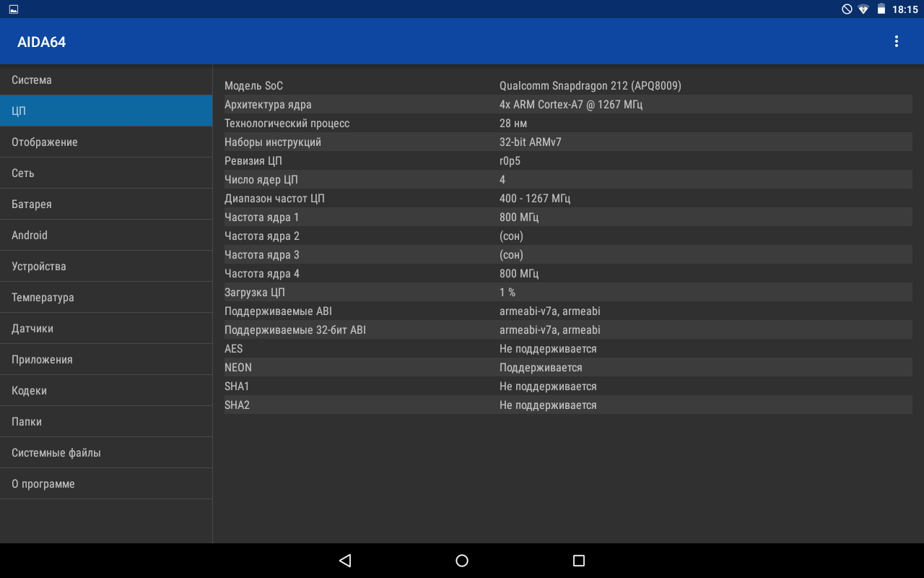Open the Батарея section

tap(106, 204)
